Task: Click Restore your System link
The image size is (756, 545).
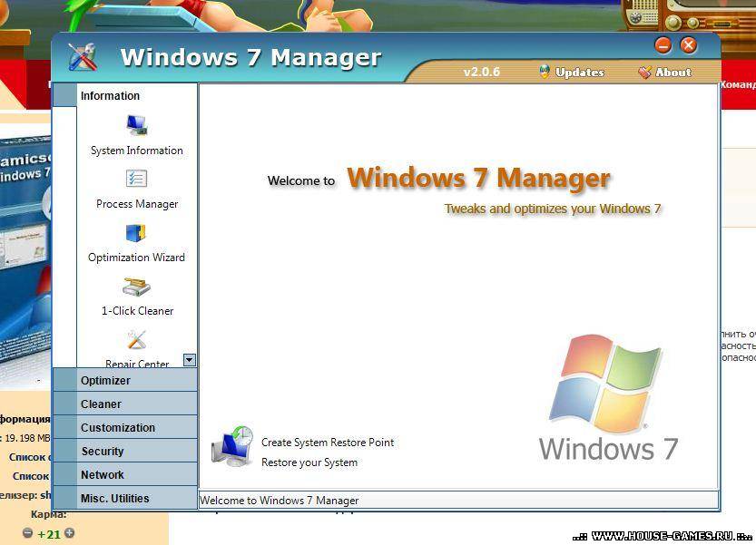Action: click(309, 462)
